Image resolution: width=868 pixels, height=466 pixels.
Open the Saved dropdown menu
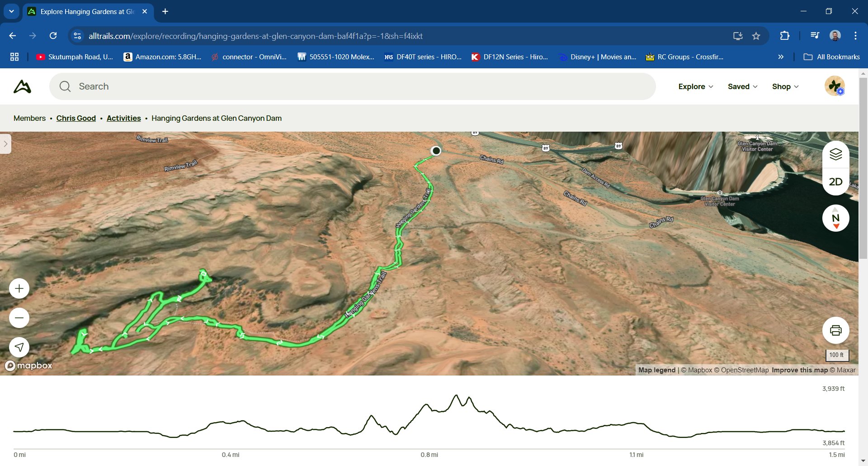(742, 86)
